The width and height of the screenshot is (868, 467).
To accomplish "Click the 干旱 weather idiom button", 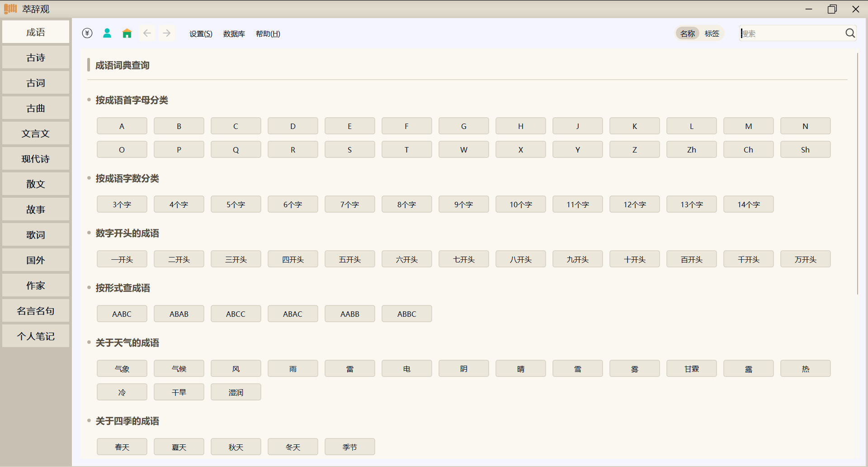I will click(x=179, y=392).
